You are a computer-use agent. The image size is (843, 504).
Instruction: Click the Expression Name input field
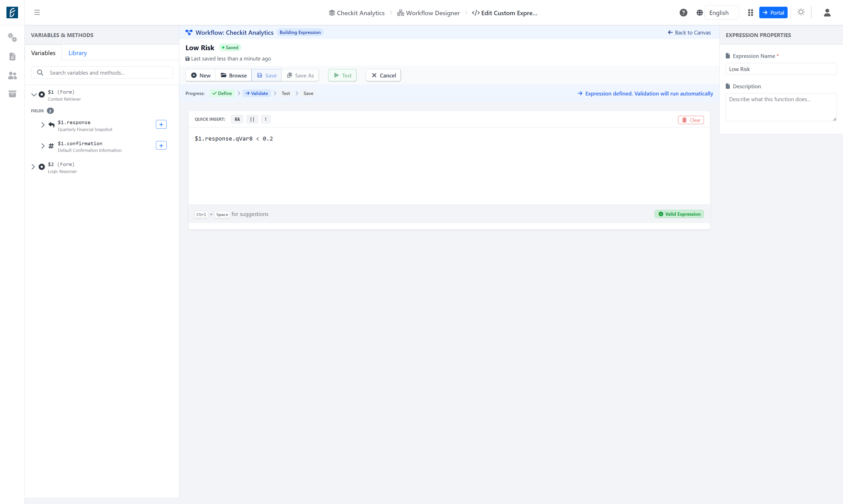(781, 69)
